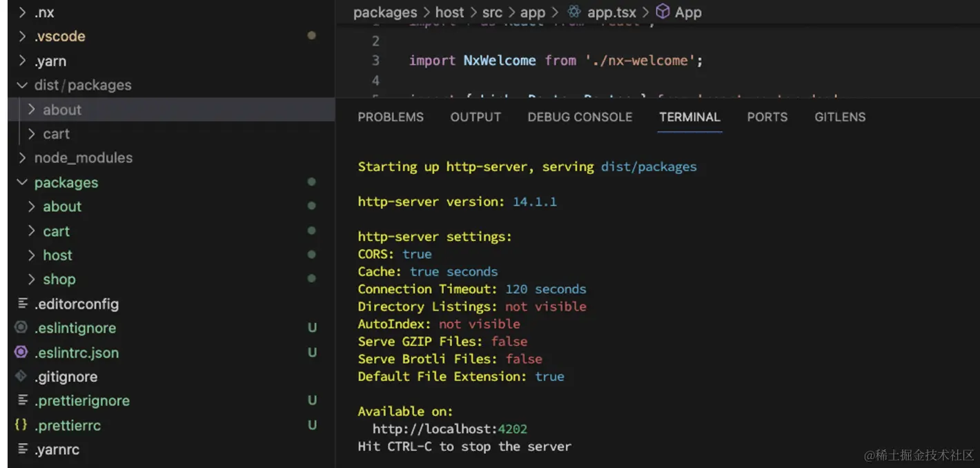
Task: Open the GITLENS panel tab
Action: tap(839, 117)
